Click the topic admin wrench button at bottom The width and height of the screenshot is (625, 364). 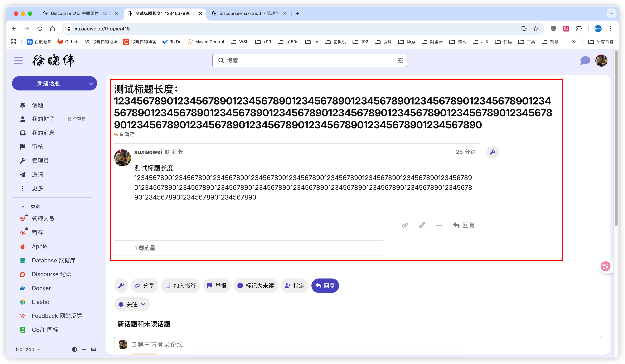pyautogui.click(x=121, y=286)
